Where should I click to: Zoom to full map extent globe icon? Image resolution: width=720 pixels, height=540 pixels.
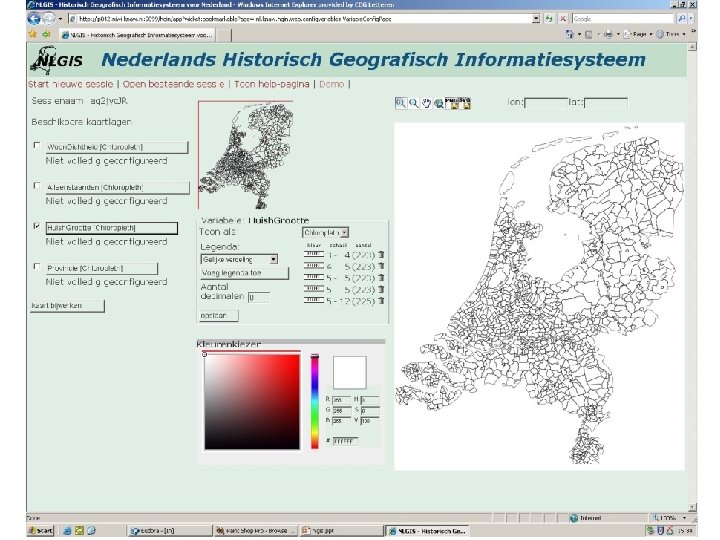pos(439,103)
